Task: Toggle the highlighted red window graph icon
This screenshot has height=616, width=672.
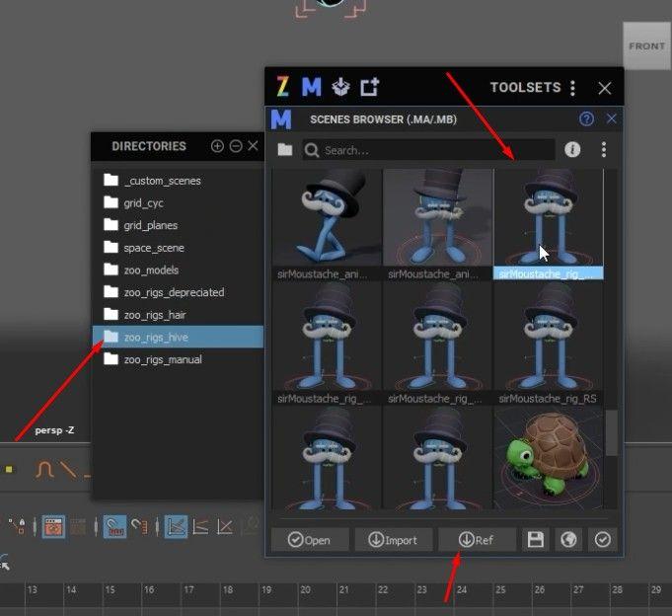Action: coord(53,526)
